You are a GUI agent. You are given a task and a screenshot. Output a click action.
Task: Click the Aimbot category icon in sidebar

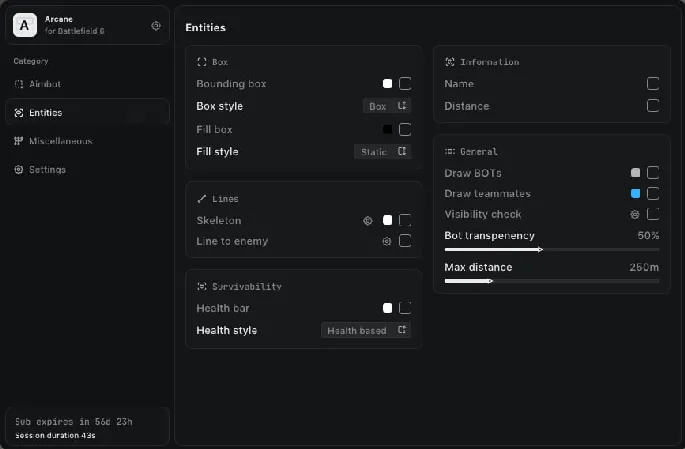coord(18,84)
